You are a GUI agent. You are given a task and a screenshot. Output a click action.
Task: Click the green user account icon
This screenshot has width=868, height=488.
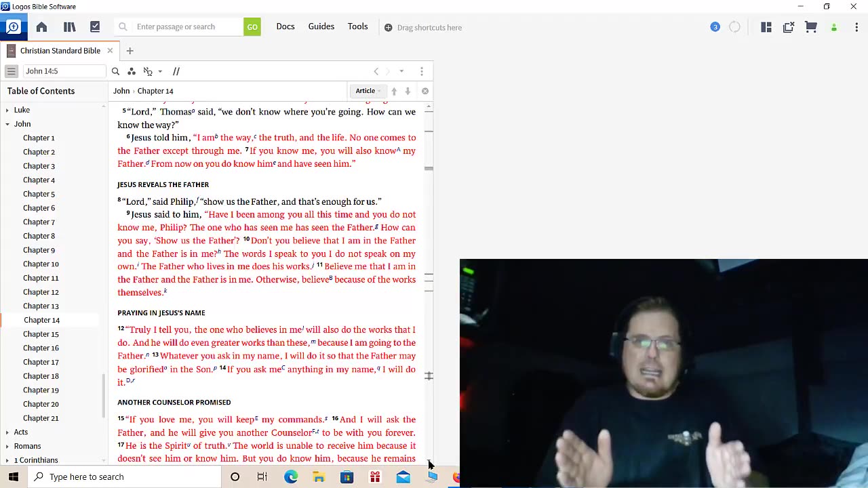tap(834, 28)
